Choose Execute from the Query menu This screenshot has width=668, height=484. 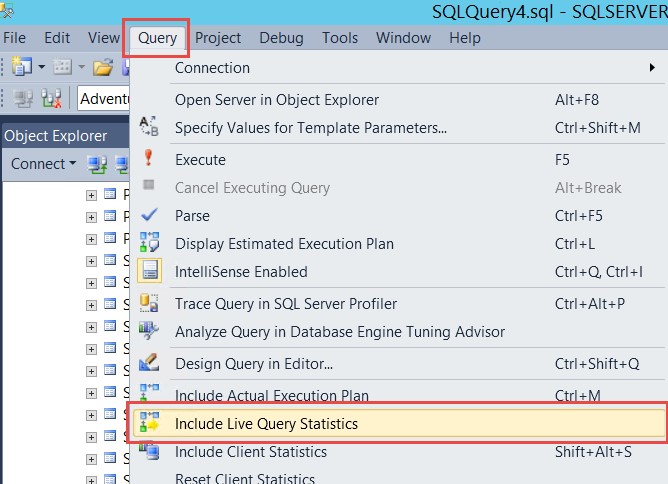398,160
